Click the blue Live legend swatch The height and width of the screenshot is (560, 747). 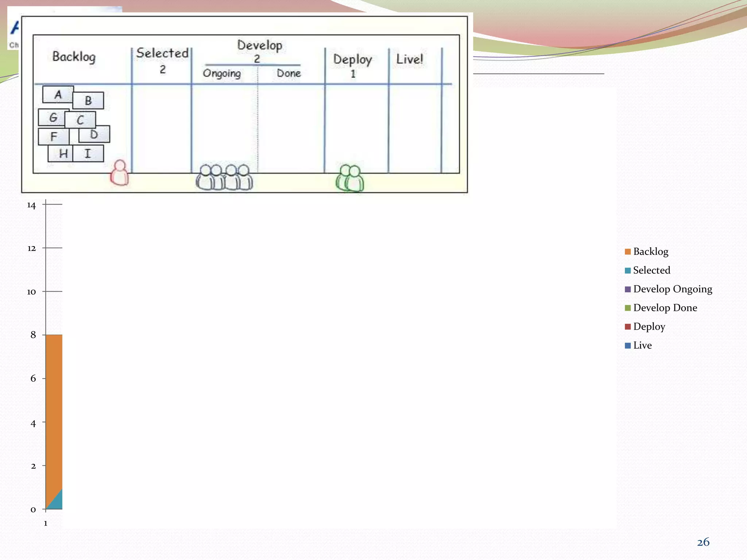[628, 346]
